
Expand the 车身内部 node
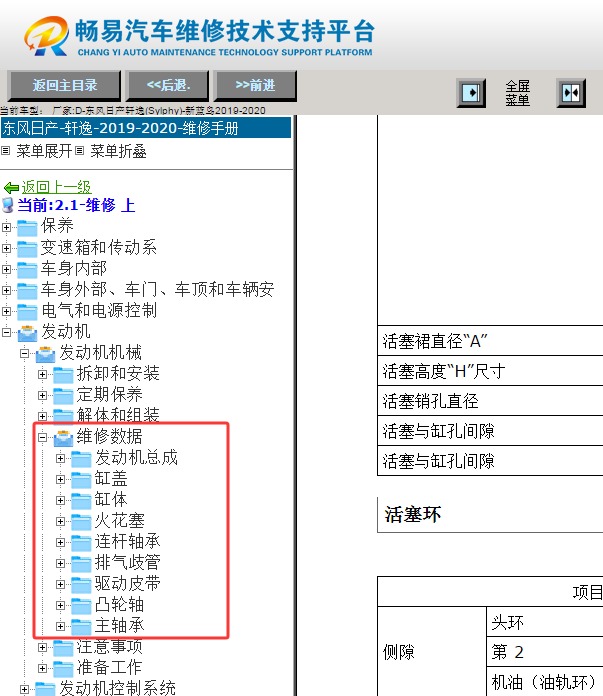pos(6,269)
